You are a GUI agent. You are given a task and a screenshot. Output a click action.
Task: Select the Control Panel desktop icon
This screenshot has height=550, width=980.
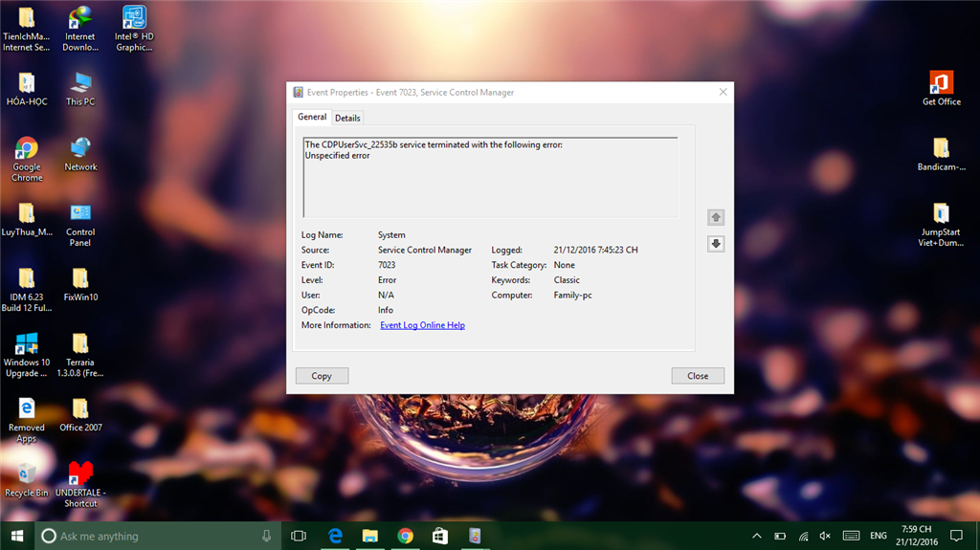coord(80,225)
